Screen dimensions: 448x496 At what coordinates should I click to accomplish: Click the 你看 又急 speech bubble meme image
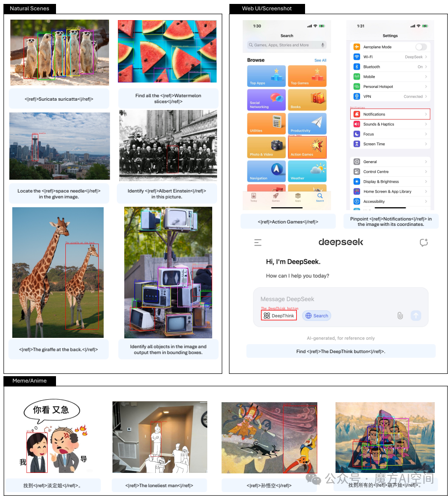point(53,437)
